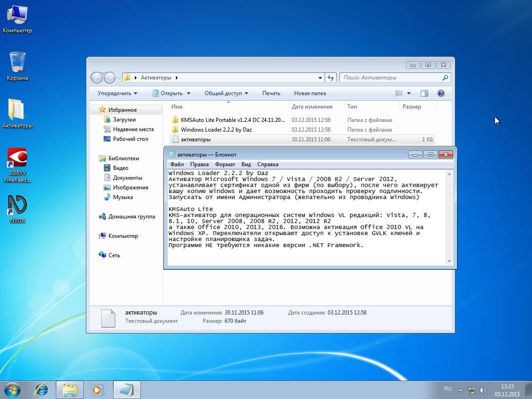
Task: Go back in Explorer navigation
Action: [97, 78]
